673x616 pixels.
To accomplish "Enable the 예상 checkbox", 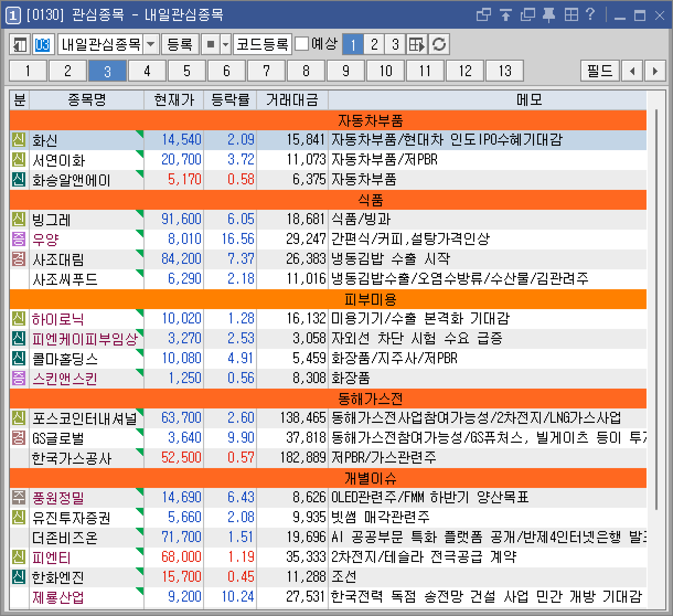I will coord(302,44).
